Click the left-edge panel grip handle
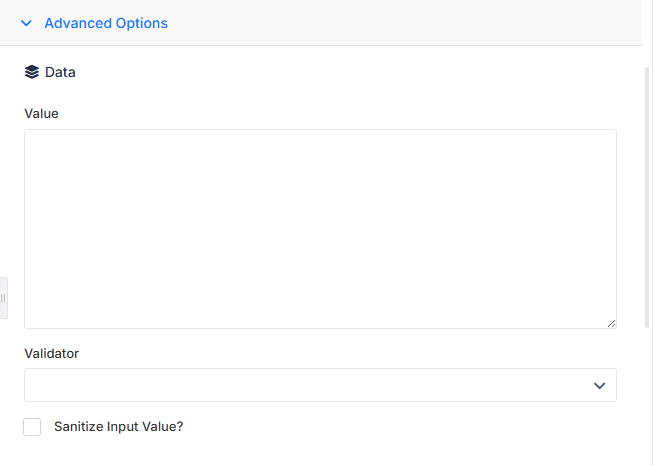Viewport: 654px width, 465px height. pos(3,298)
